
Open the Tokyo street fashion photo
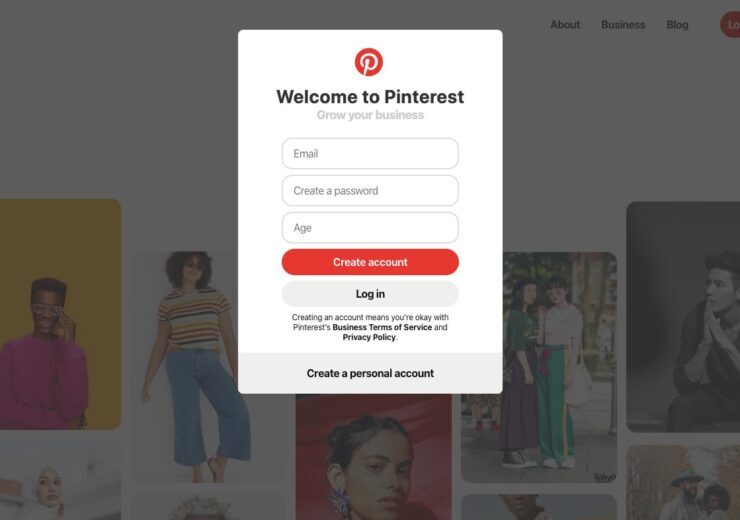[x=539, y=367]
